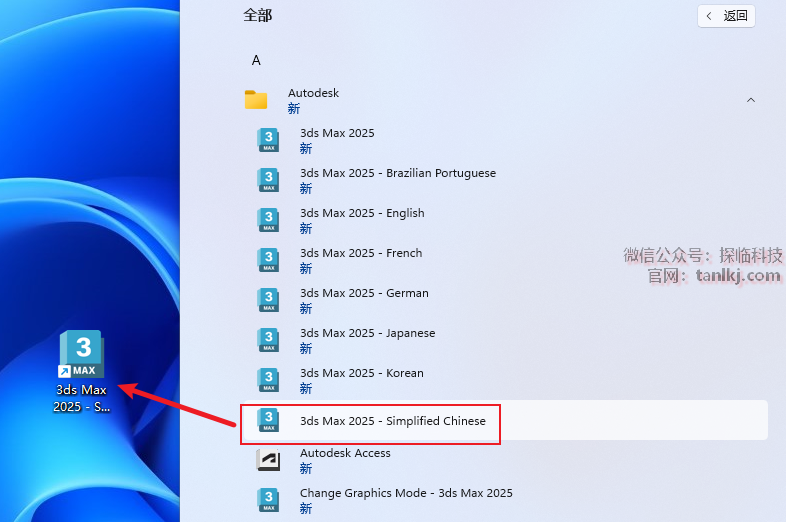Click the desktop label 3ds Max 2025 - S...
This screenshot has height=522, width=786.
pos(81,398)
